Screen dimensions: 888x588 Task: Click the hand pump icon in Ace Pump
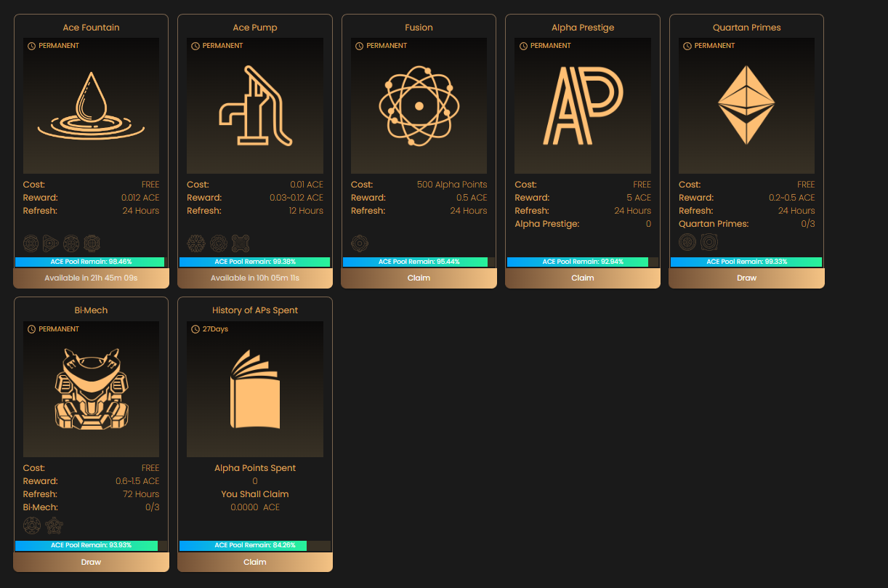(254, 106)
